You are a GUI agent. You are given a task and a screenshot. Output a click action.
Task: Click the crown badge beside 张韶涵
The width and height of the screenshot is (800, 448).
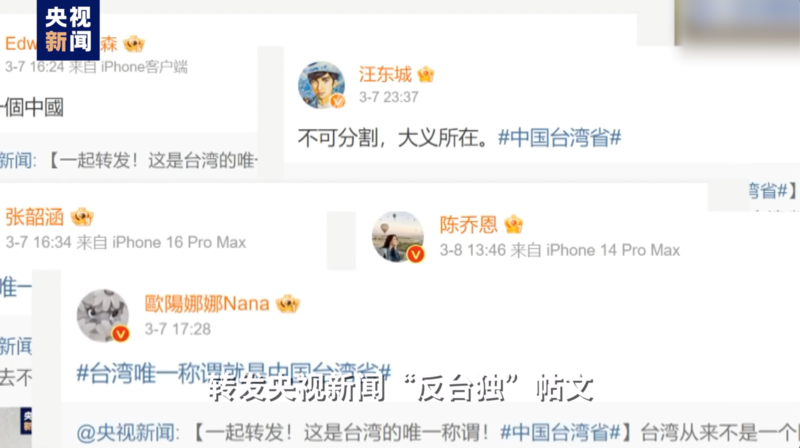pos(82,217)
